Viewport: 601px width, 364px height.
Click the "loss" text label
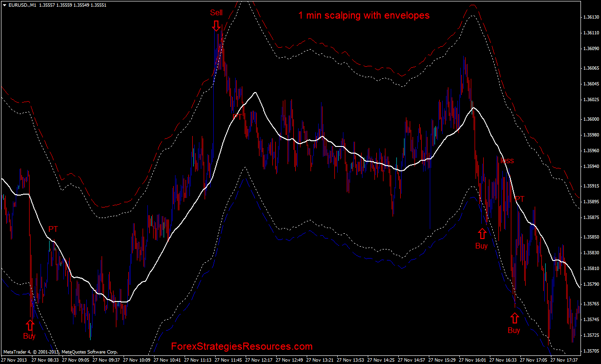point(507,161)
